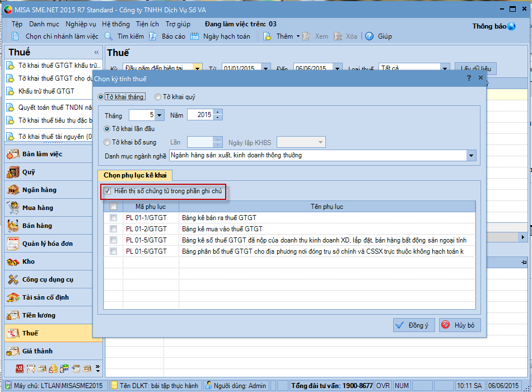
Task: Select the Tờ khai tháng radio button
Action: 101,97
